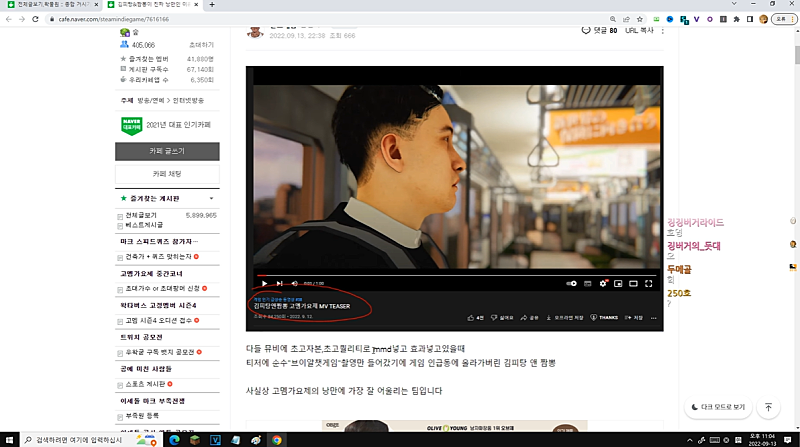Dislike the video with thumbs down
The image size is (800, 447).
502,317
